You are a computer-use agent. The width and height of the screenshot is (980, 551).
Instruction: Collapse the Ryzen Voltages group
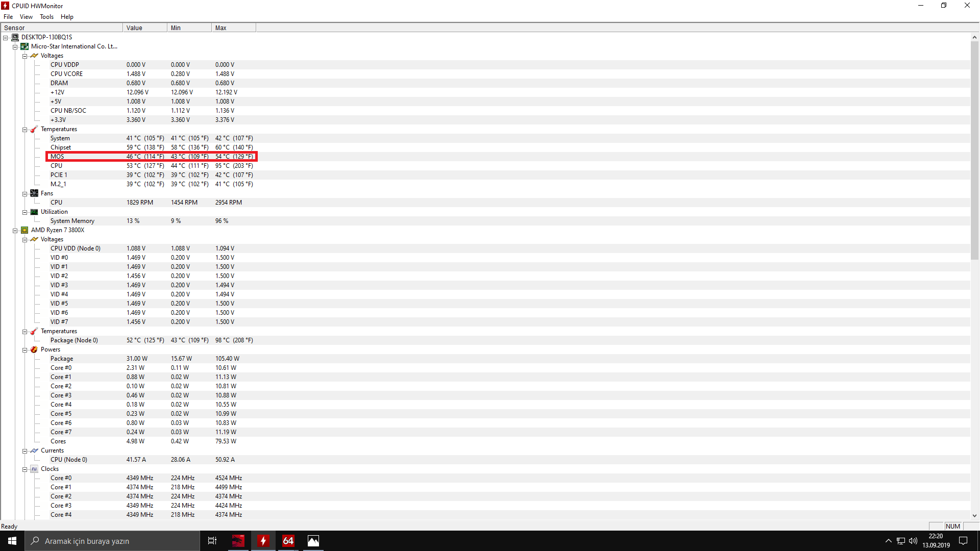tap(24, 239)
